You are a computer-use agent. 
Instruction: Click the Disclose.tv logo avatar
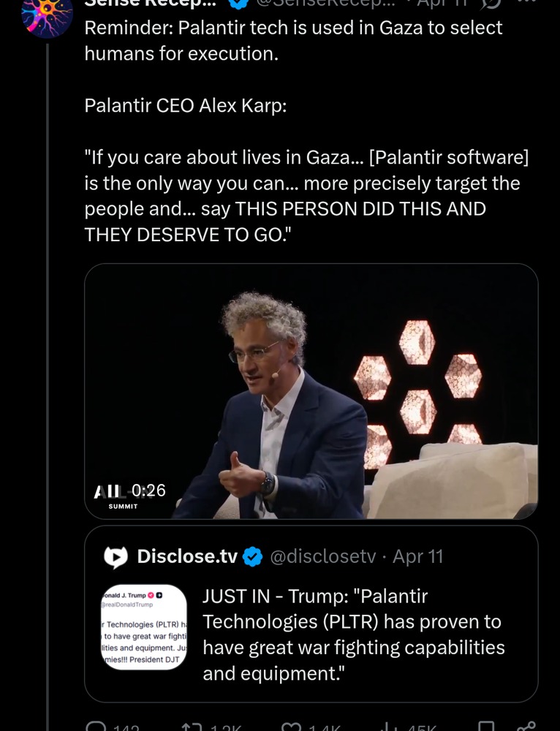[116, 557]
